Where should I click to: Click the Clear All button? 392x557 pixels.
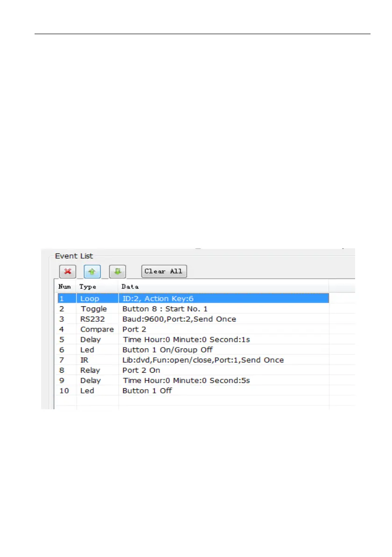(164, 271)
